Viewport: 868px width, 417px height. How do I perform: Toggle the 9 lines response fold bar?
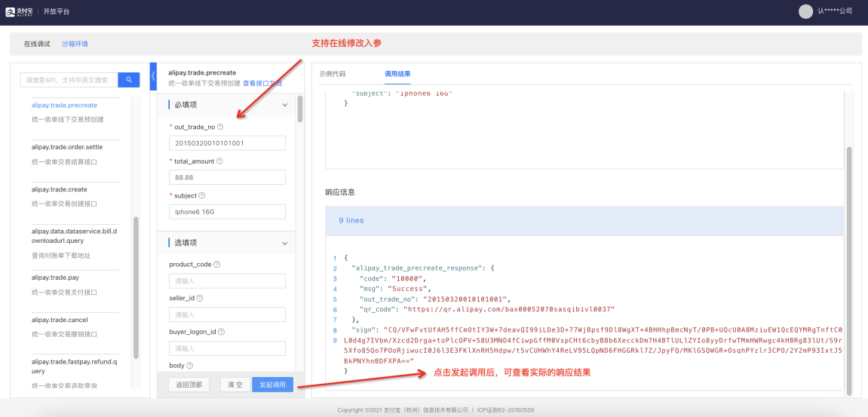[x=584, y=220]
